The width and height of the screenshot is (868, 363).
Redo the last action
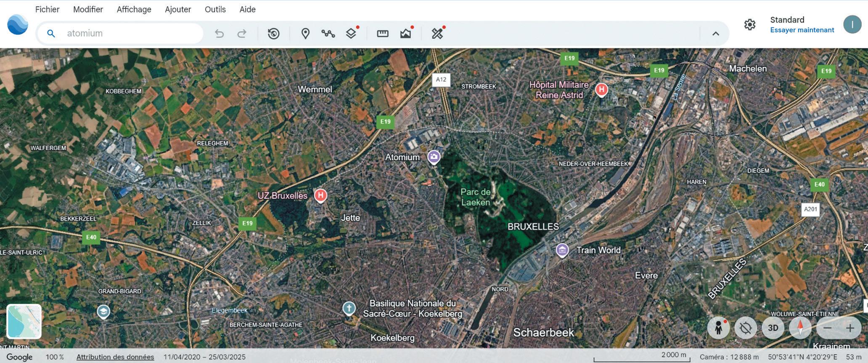[242, 33]
